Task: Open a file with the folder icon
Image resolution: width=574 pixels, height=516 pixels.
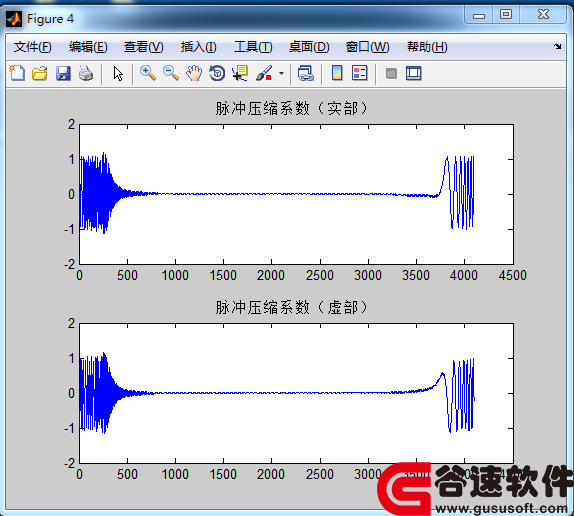Action: pos(40,73)
